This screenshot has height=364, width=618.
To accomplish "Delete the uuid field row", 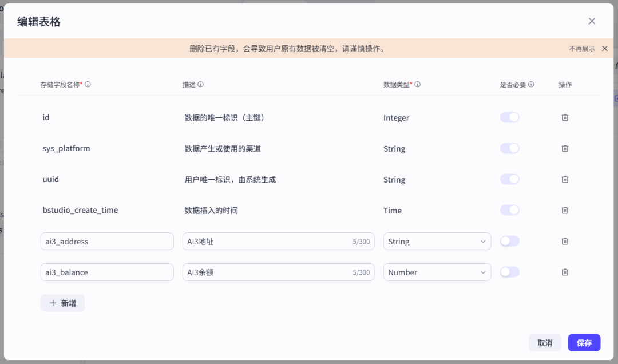I will [565, 179].
